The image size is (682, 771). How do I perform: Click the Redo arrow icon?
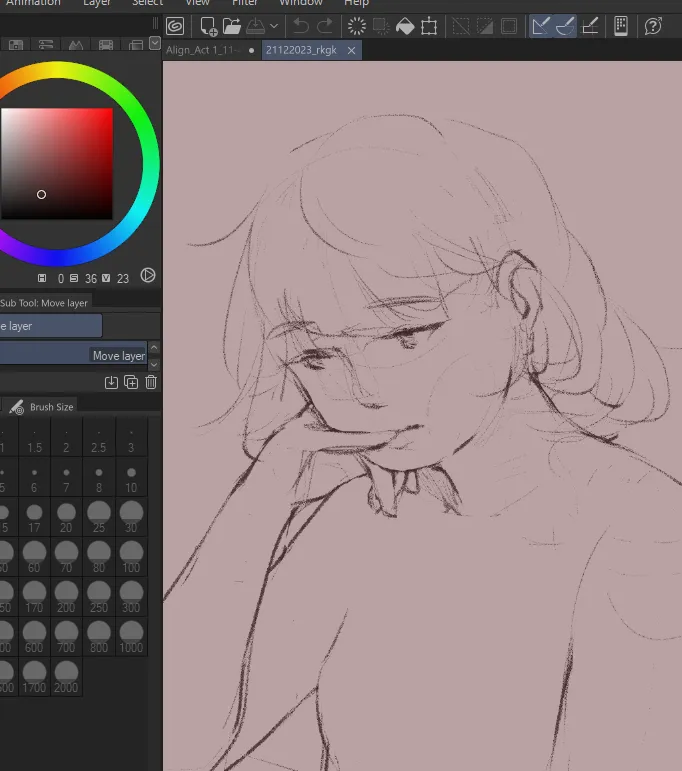tap(325, 26)
